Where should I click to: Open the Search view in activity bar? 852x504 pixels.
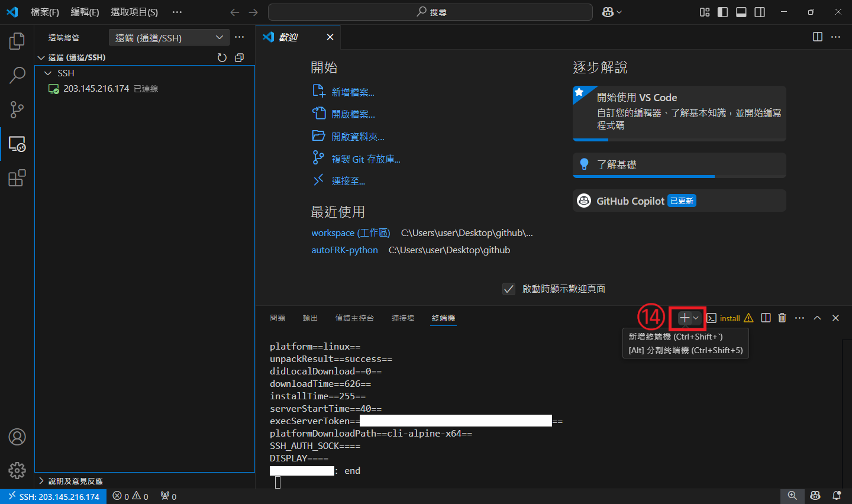(x=17, y=75)
